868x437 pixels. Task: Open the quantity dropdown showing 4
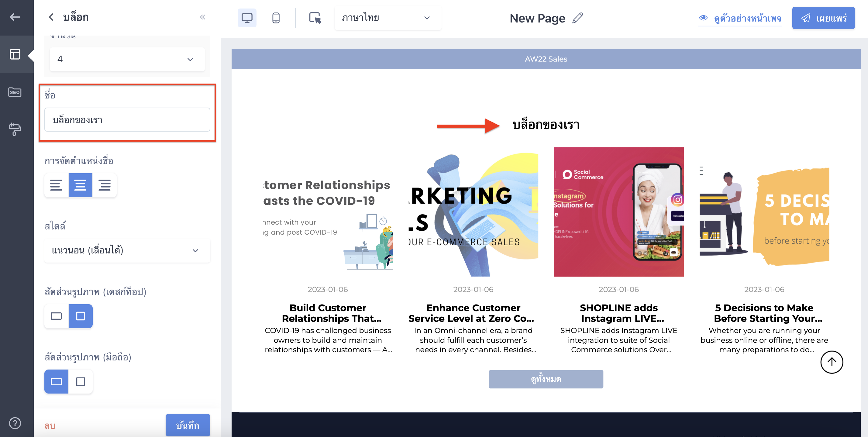tap(127, 59)
